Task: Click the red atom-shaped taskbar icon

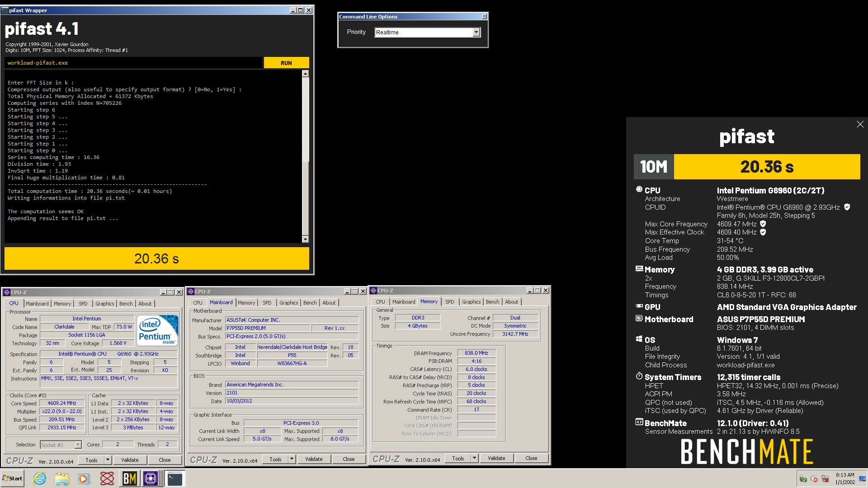Action: (x=107, y=479)
